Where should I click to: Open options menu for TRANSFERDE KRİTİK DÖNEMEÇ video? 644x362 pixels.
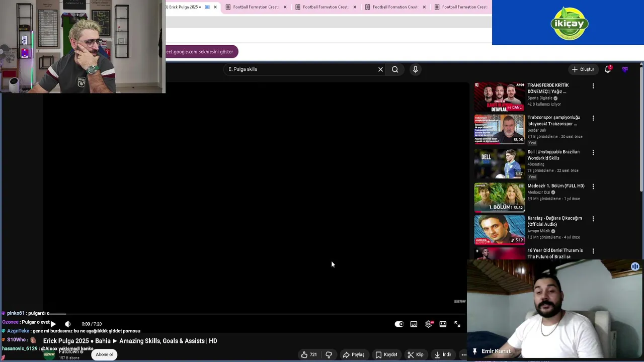point(593,86)
